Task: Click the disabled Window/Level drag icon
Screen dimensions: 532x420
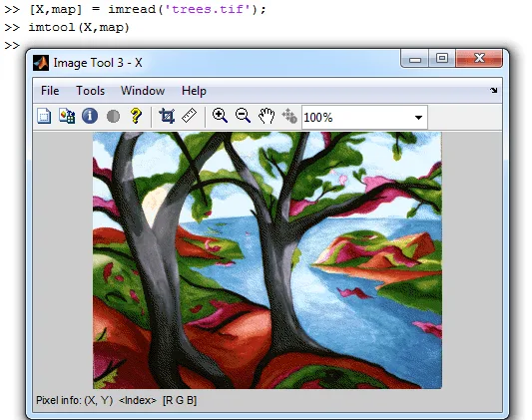Action: (289, 116)
